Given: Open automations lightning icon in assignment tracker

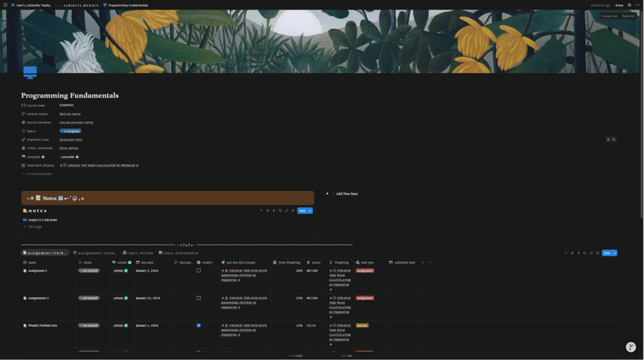Looking at the screenshot, I should coord(578,253).
